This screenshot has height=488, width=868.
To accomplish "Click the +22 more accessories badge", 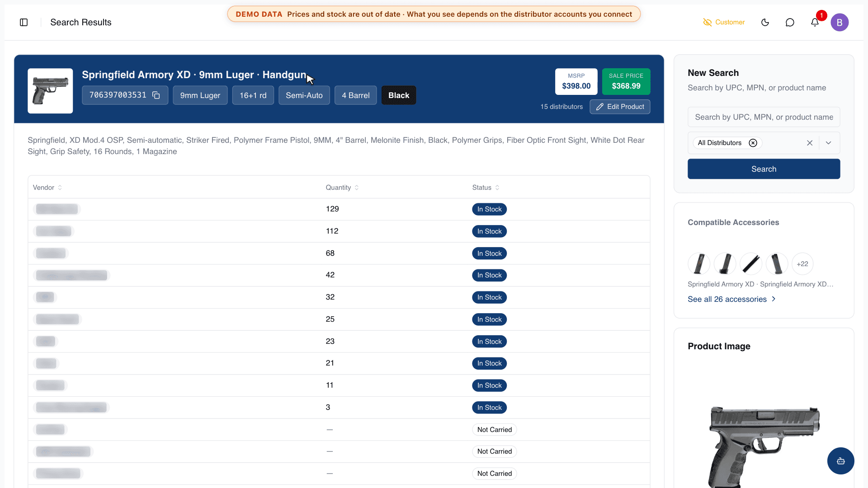I will pyautogui.click(x=802, y=264).
